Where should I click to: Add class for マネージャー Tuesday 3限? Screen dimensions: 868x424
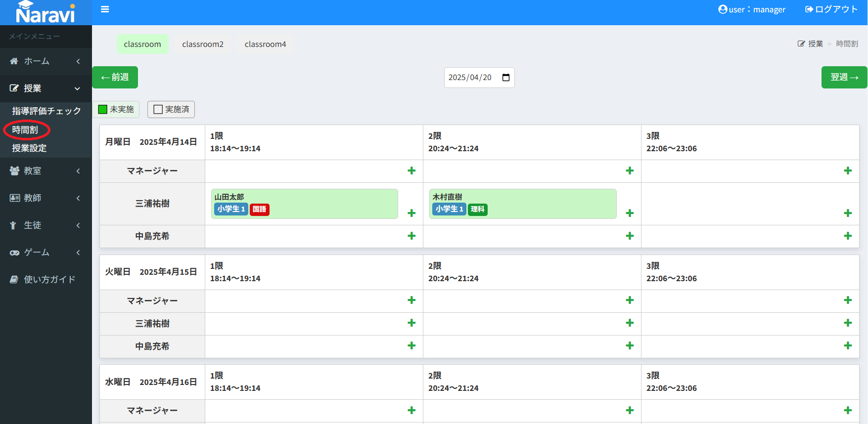point(848,300)
